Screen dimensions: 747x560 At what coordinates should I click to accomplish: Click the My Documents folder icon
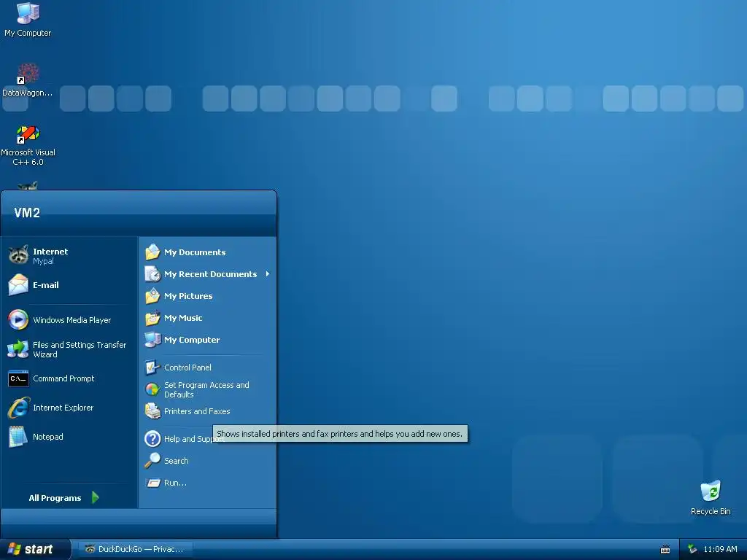(x=152, y=252)
